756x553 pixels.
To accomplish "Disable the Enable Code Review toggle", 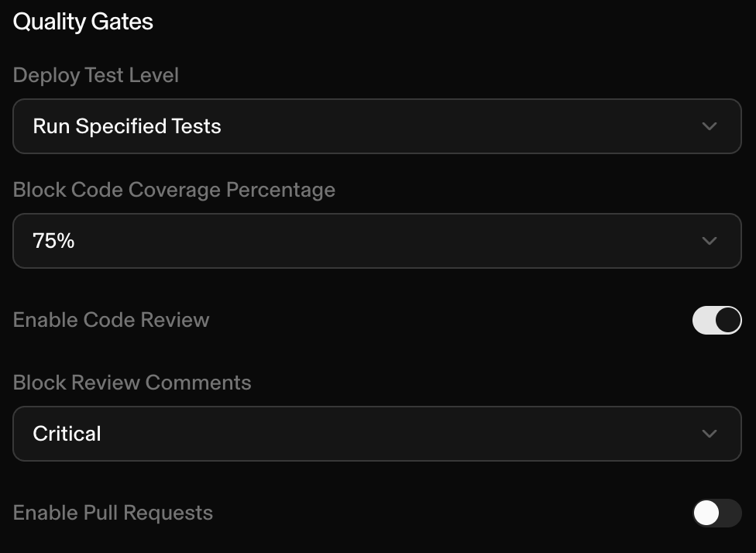I will coord(716,320).
